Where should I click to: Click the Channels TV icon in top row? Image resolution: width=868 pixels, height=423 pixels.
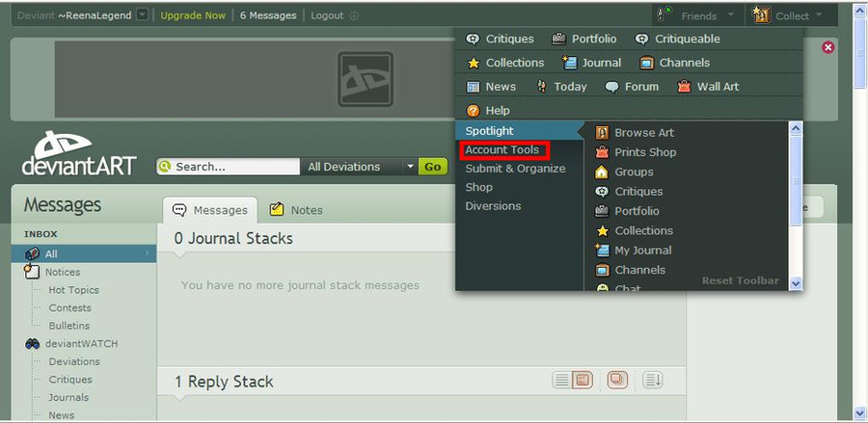point(646,63)
